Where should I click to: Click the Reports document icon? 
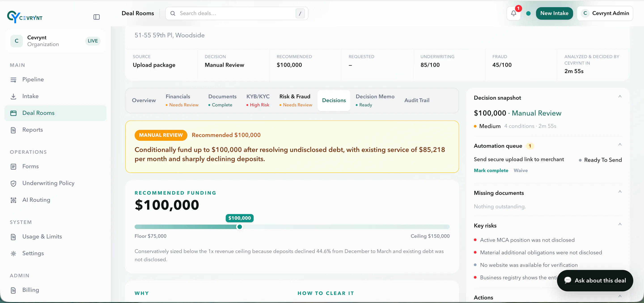(x=13, y=130)
